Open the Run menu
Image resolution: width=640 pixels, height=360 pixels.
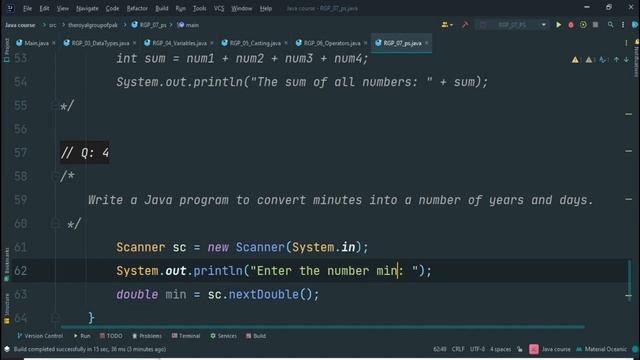(180, 8)
